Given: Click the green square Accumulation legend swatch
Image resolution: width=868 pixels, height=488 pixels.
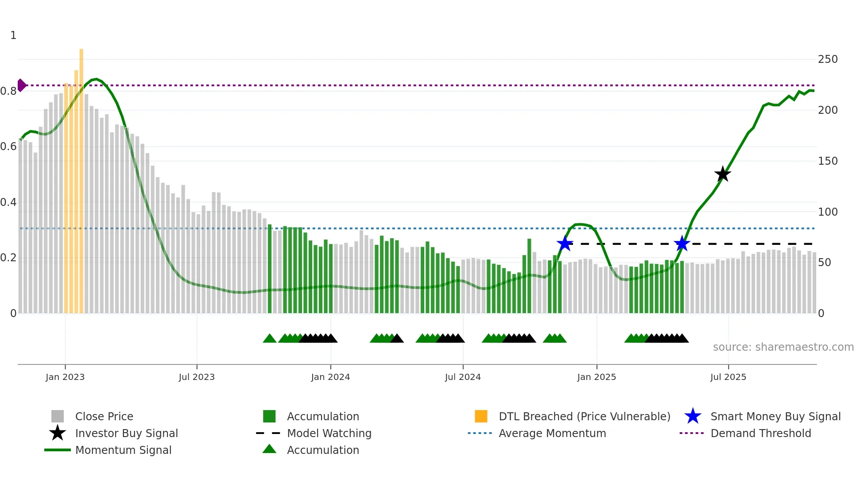Looking at the screenshot, I should [x=269, y=416].
